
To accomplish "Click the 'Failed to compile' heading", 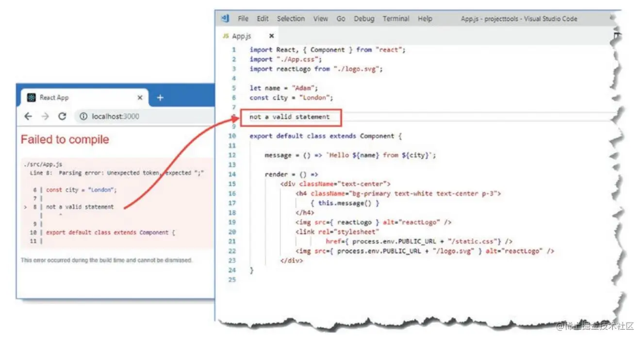I will tap(65, 139).
